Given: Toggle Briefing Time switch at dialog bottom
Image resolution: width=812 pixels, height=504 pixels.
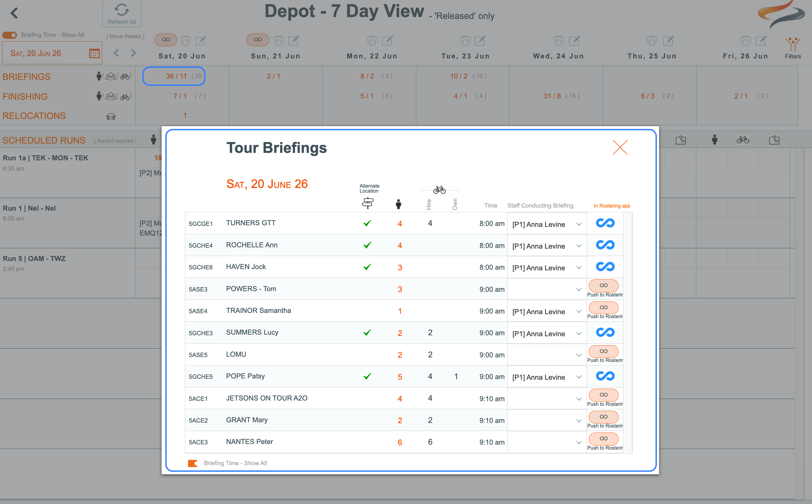Looking at the screenshot, I should [193, 463].
